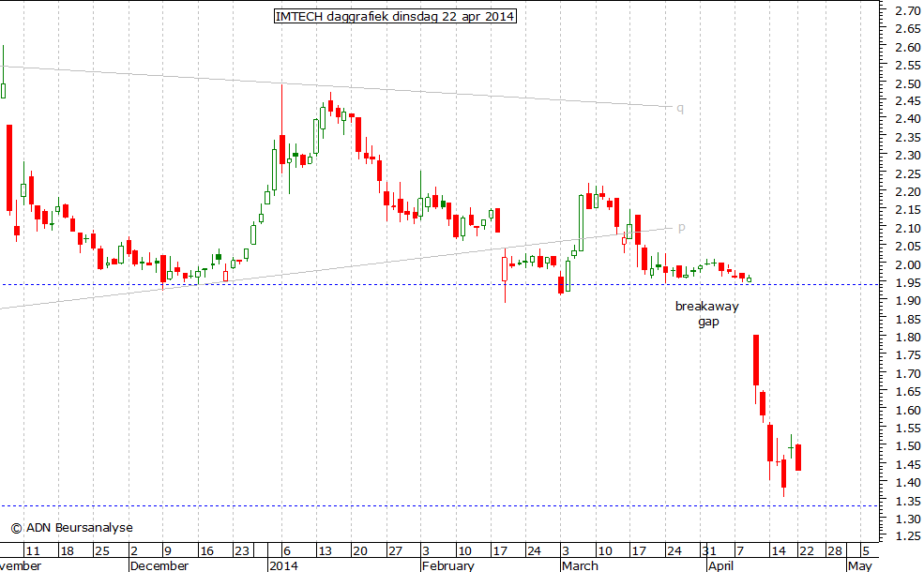
Task: Select price level 2.50 on the axis
Action: [907, 83]
